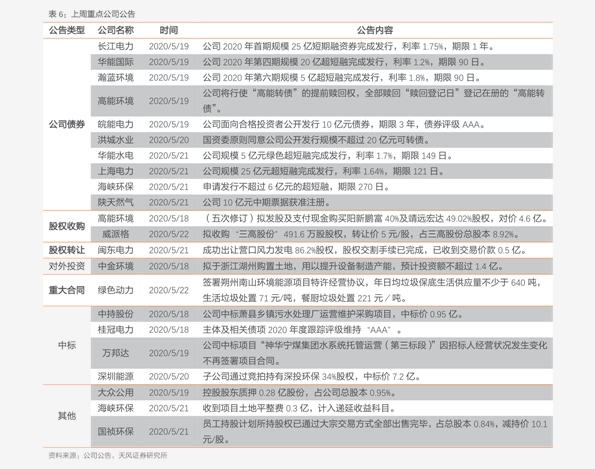The image size is (595, 469).
Task: Select source note 资料来源：公司公告，天风证券研究所
Action: pyautogui.click(x=108, y=455)
